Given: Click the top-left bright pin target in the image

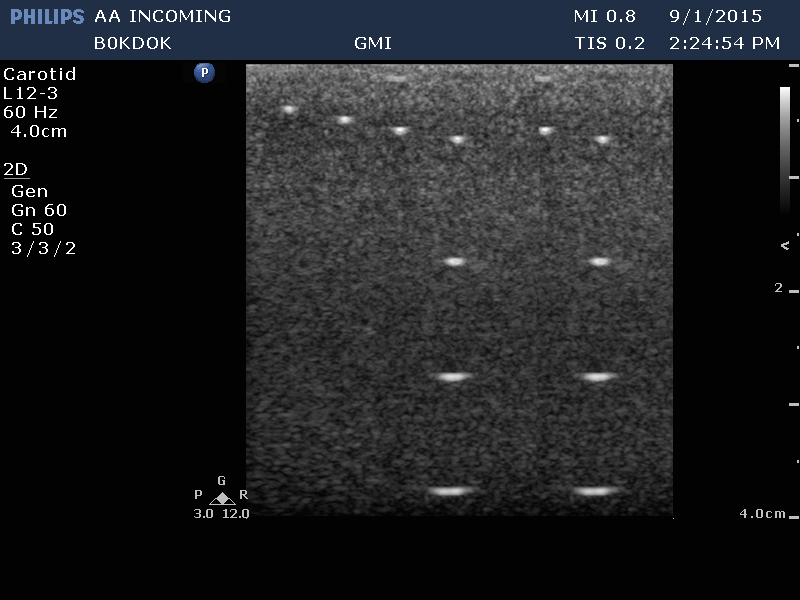Looking at the screenshot, I should 289,109.
